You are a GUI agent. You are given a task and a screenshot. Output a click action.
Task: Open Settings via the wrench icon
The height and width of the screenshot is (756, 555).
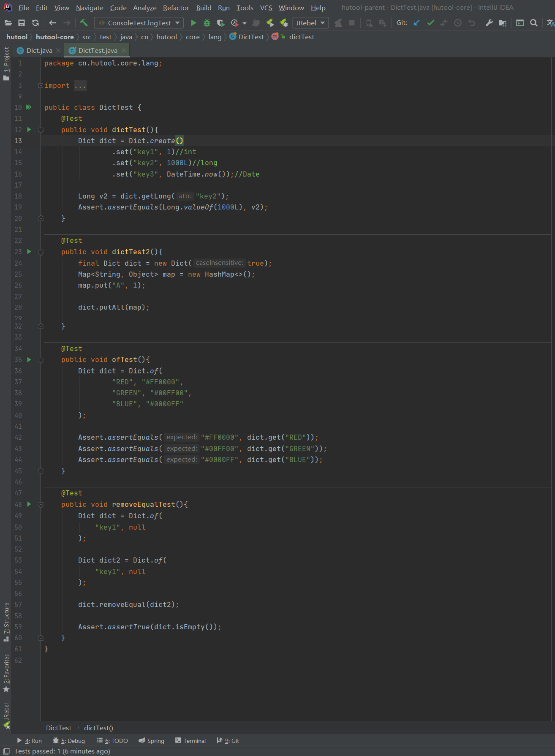click(489, 23)
